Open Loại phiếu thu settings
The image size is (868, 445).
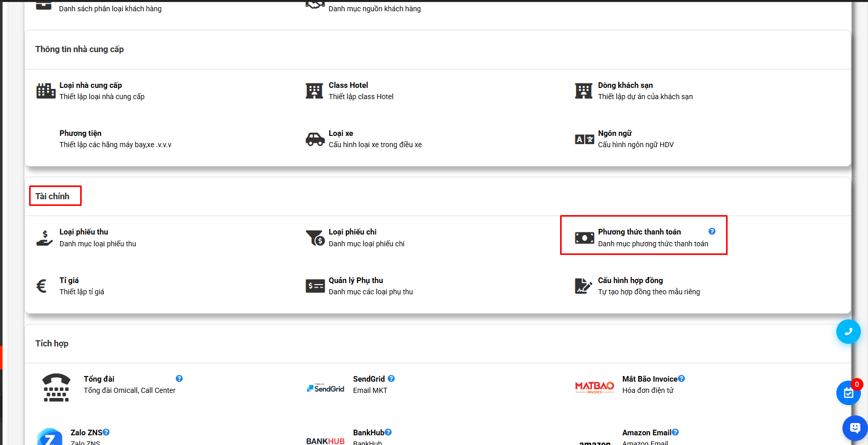(x=84, y=232)
